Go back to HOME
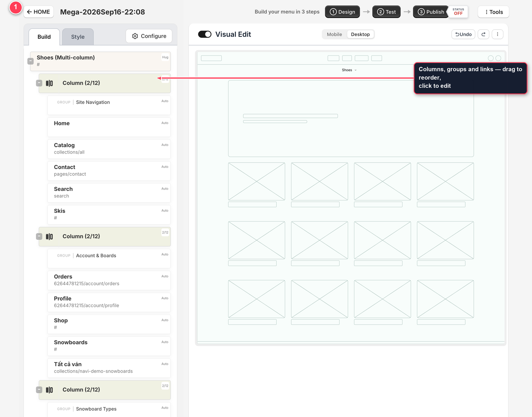The width and height of the screenshot is (532, 417). [x=39, y=12]
